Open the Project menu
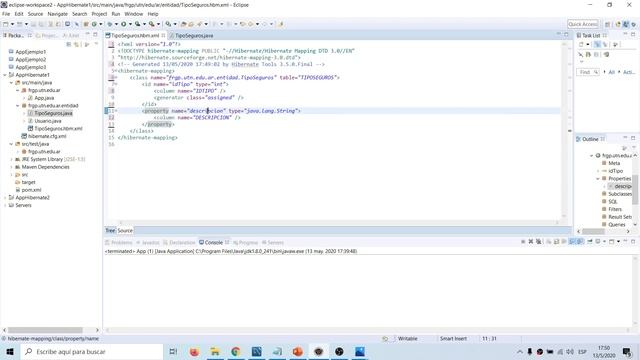 pyautogui.click(x=99, y=14)
